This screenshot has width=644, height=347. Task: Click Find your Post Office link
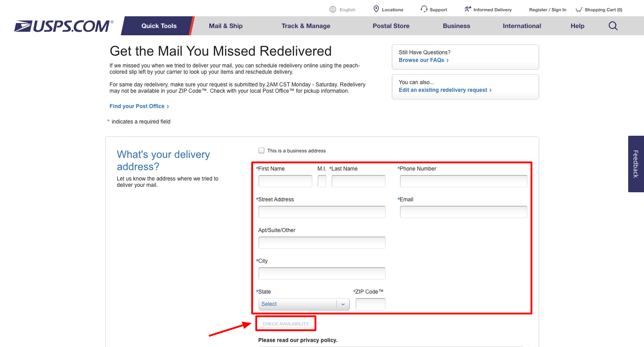pos(139,106)
